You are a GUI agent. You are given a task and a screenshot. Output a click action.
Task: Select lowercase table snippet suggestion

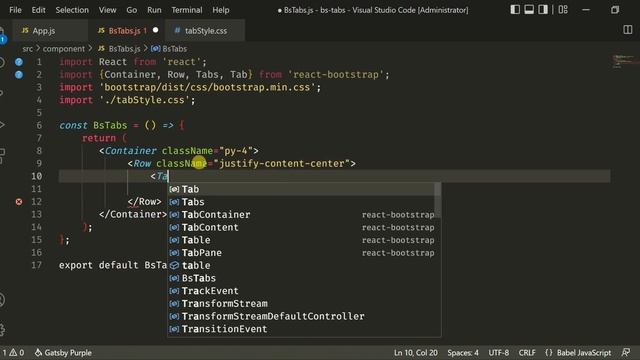click(x=301, y=265)
